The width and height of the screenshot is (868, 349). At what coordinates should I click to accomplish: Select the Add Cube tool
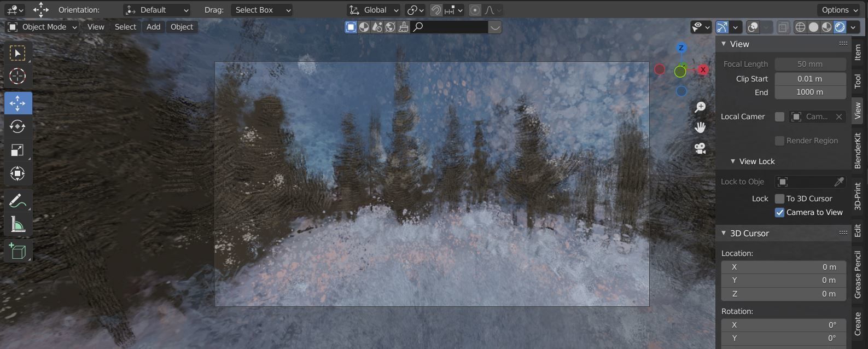tap(18, 251)
